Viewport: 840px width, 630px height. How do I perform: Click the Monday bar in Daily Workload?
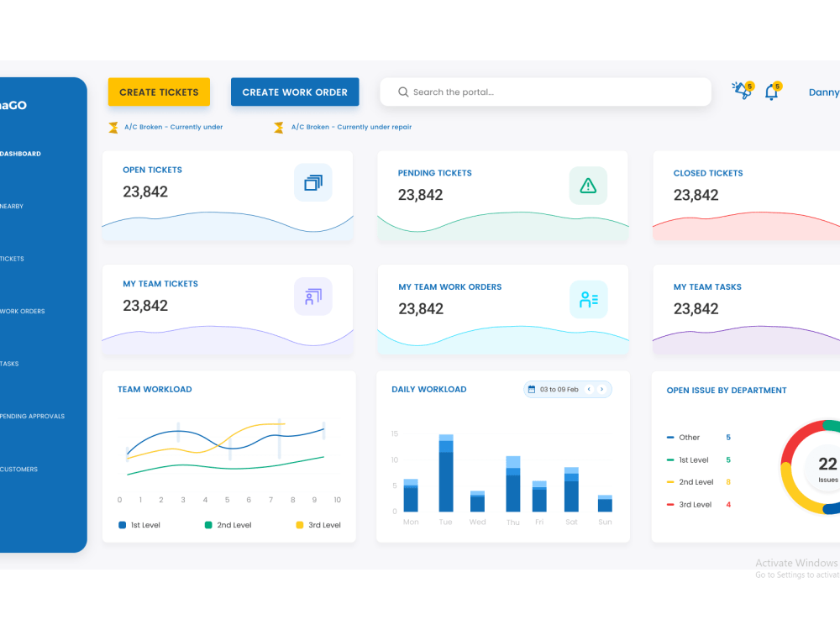pyautogui.click(x=411, y=496)
